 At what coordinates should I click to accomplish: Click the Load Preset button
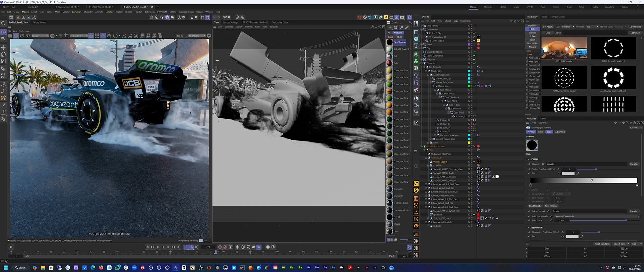[x=535, y=206]
